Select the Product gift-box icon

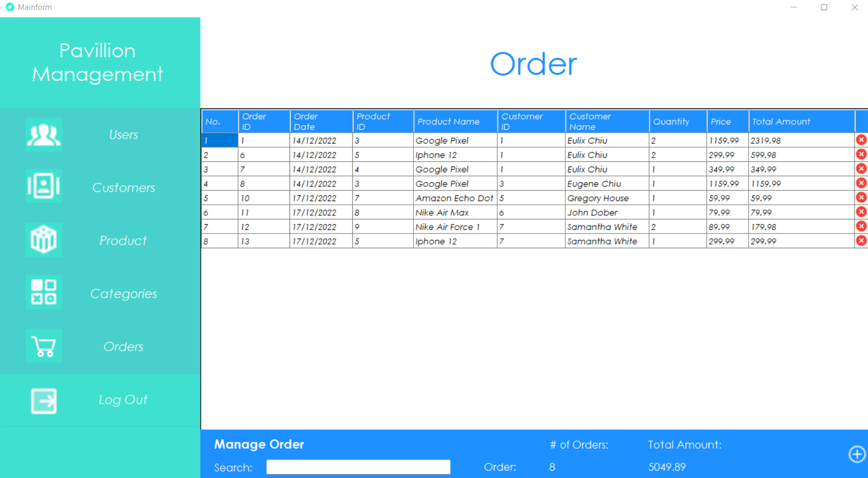[x=43, y=240]
